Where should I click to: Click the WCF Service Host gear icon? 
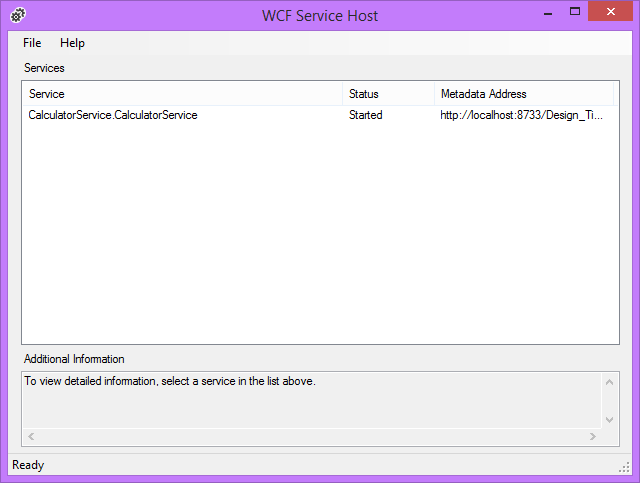pos(17,15)
